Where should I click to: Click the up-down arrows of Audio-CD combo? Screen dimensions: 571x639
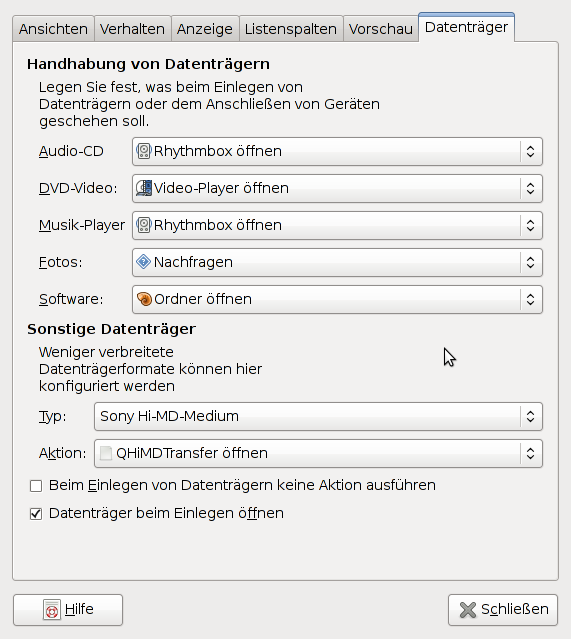[530, 152]
